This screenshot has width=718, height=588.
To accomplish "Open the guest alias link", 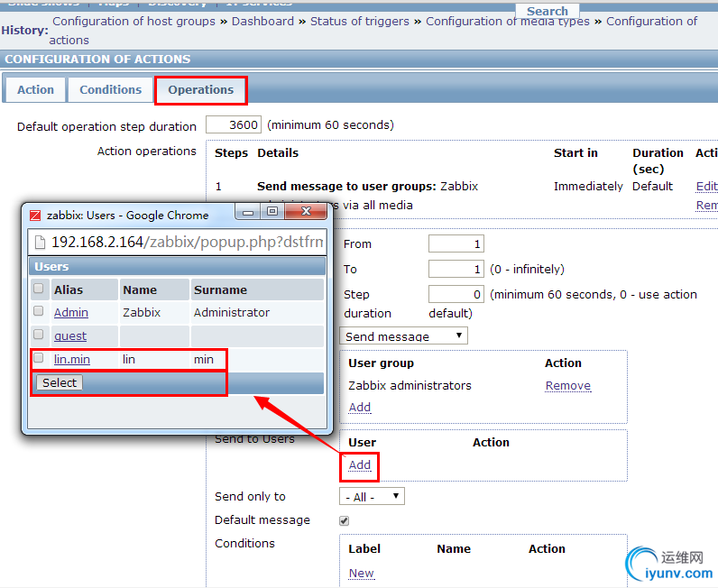I will (70, 336).
